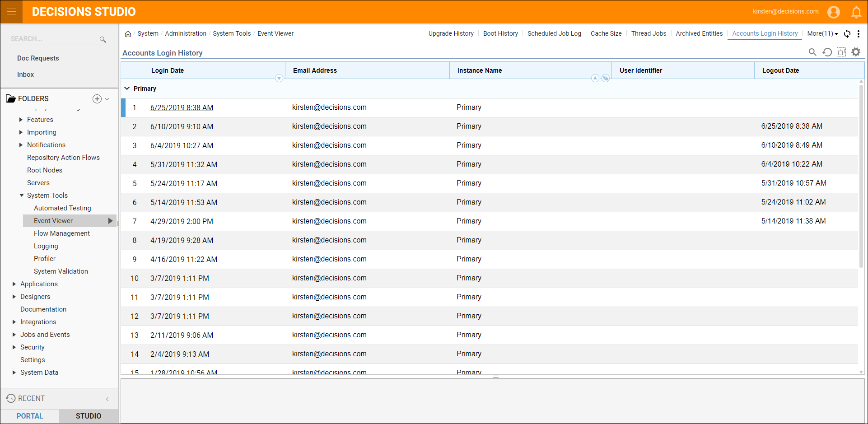Click the Administration breadcrumb
The height and width of the screenshot is (424, 868).
(186, 34)
